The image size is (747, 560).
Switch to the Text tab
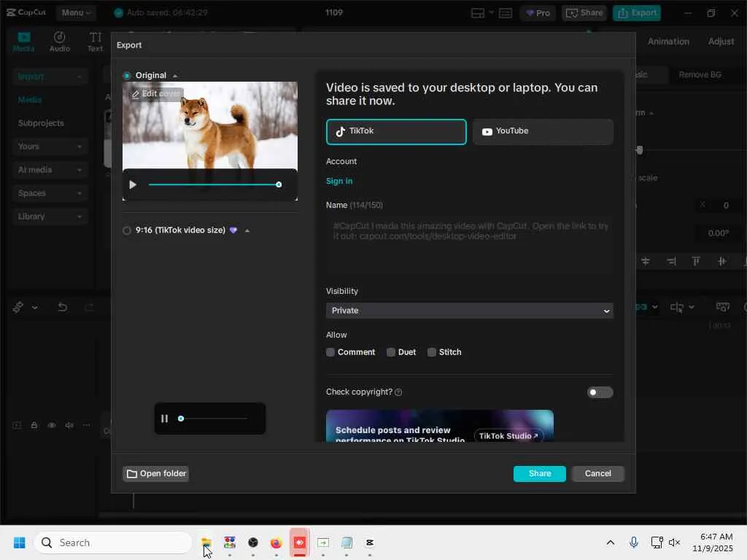pyautogui.click(x=96, y=42)
